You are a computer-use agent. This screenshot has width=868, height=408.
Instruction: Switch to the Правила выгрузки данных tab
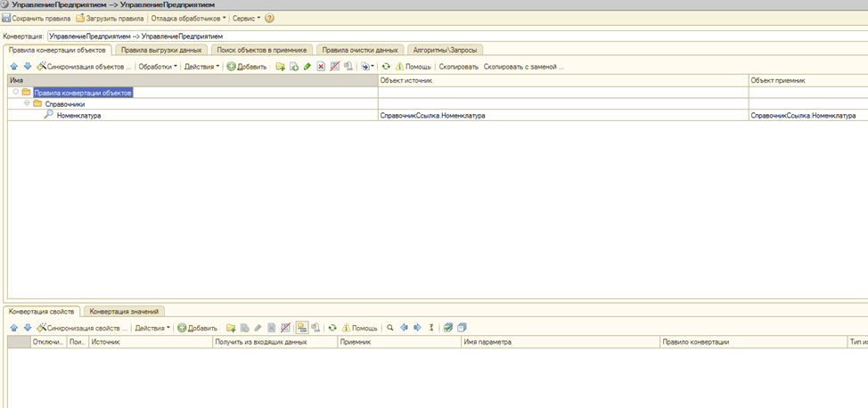pyautogui.click(x=161, y=50)
